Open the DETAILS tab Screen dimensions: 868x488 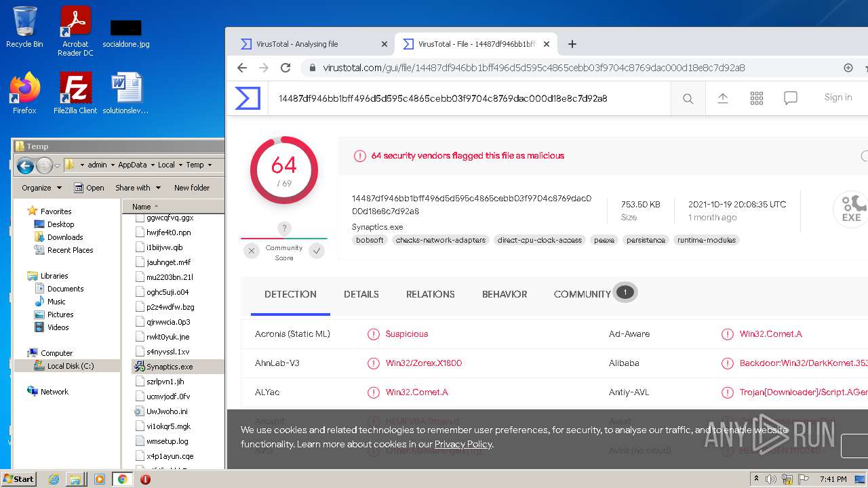(361, 294)
